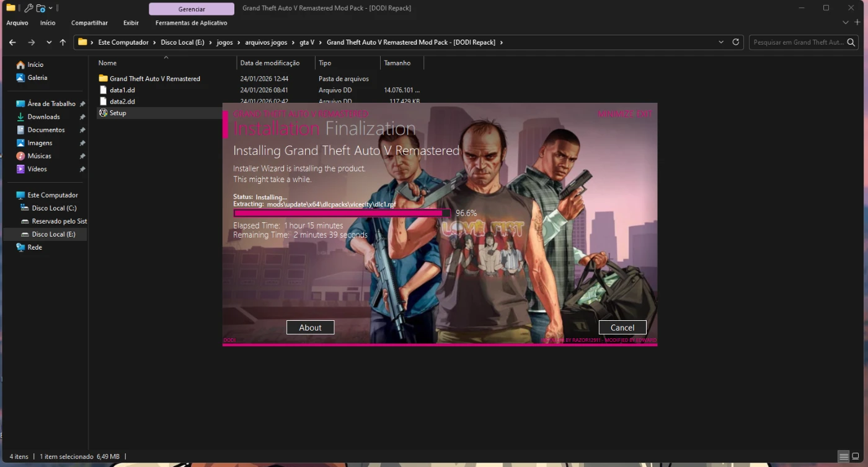This screenshot has width=868, height=467.
Task: Select the Downloads folder in the sidebar
Action: 43,116
